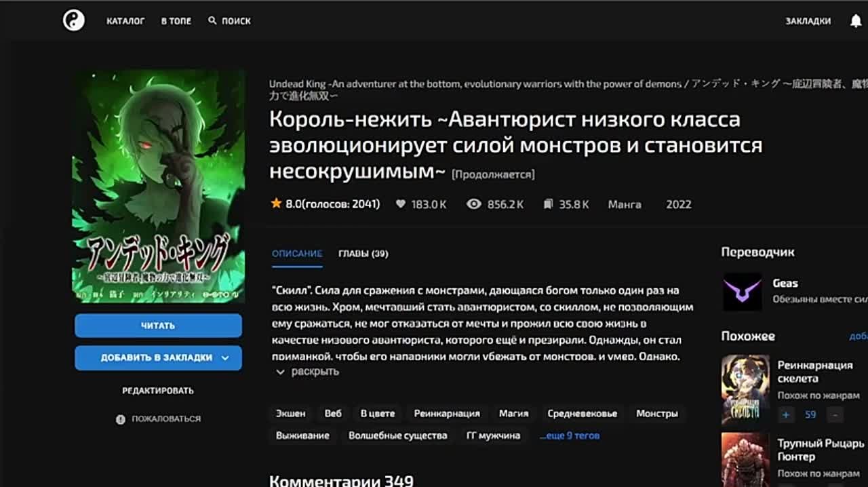The height and width of the screenshot is (487, 868).
Task: Click the report icon beside ПОЖАЛОВАТЬСЯ
Action: click(x=121, y=418)
